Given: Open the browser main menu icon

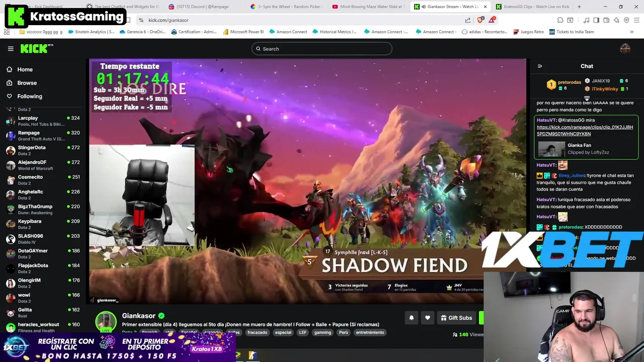Looking at the screenshot, I should pyautogui.click(x=637, y=20).
